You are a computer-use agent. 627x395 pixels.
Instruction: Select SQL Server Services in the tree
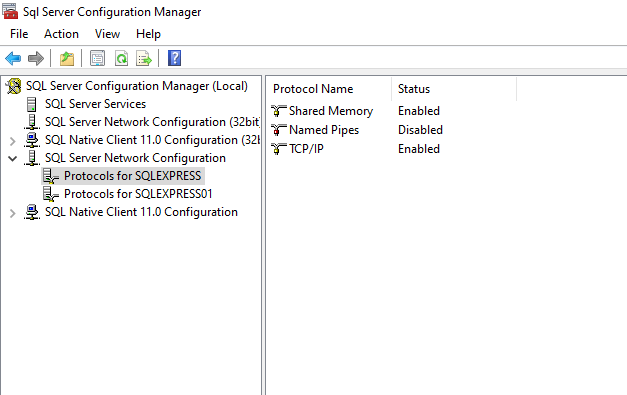click(x=95, y=104)
